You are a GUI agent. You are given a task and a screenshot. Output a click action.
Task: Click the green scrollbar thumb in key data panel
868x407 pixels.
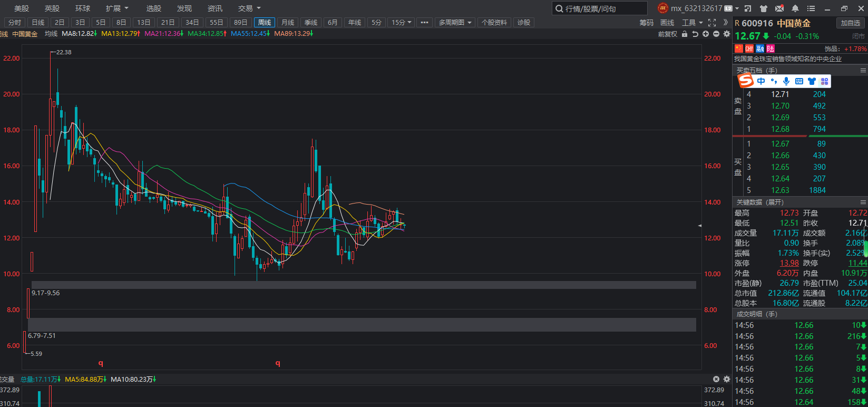pyautogui.click(x=865, y=249)
